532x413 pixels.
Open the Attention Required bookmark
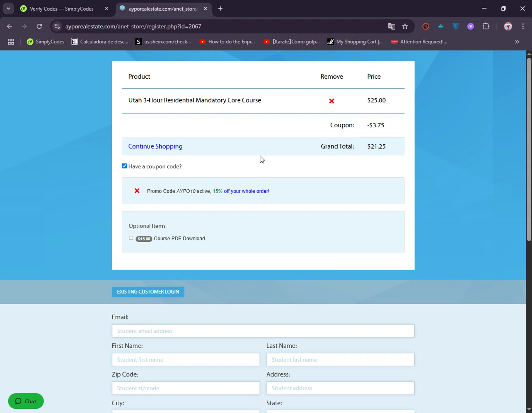[419, 41]
